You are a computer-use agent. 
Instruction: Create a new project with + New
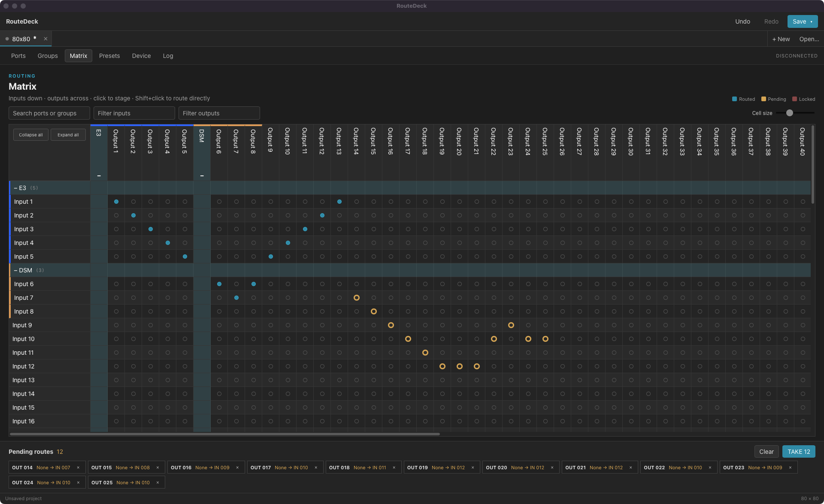pyautogui.click(x=781, y=39)
